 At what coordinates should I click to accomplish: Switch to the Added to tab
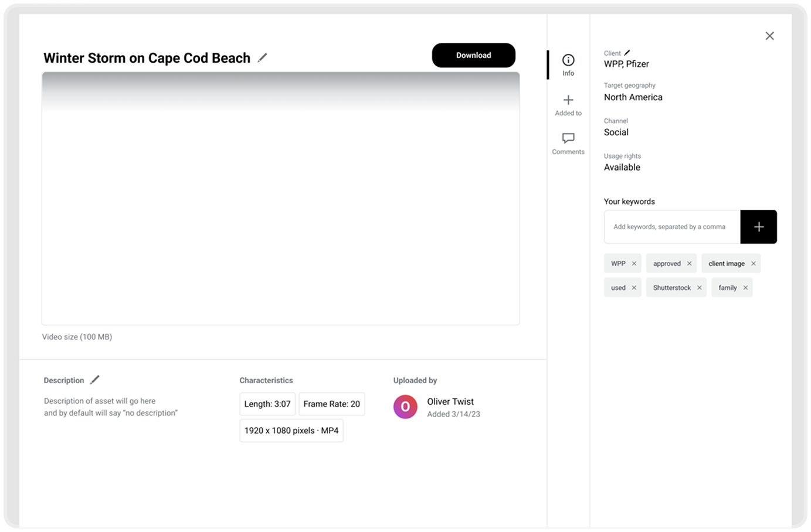tap(568, 105)
